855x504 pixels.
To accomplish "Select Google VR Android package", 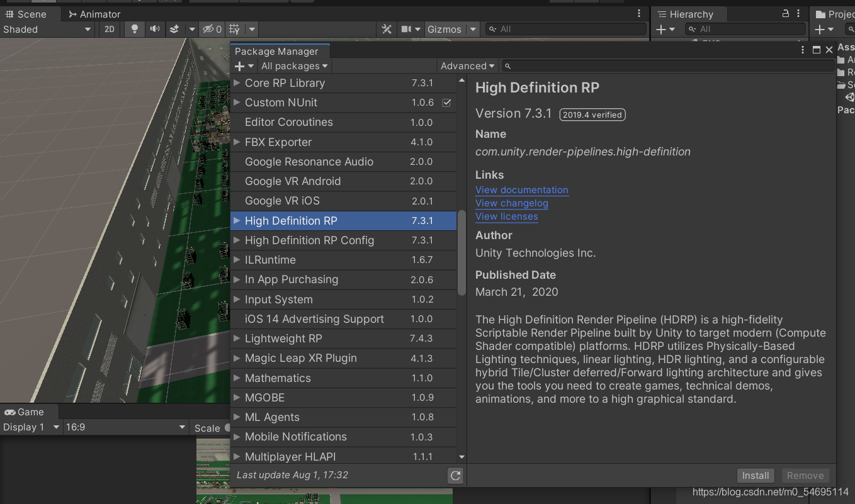I will (344, 181).
